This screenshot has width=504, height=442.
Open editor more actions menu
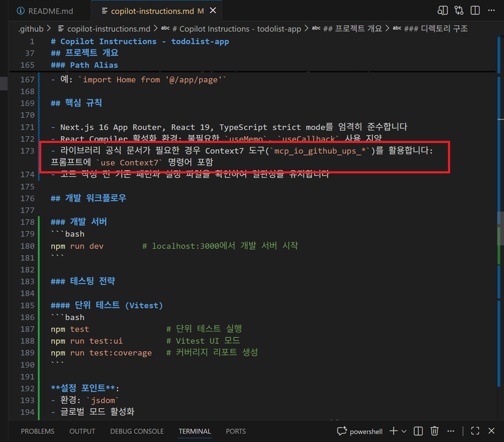pos(491,10)
